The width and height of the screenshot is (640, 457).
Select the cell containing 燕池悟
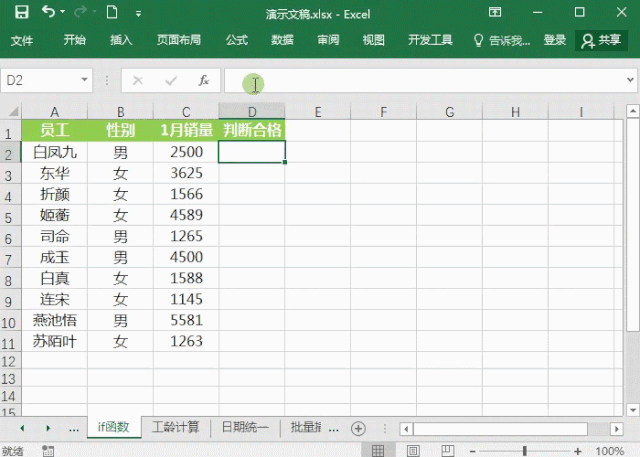(x=54, y=320)
